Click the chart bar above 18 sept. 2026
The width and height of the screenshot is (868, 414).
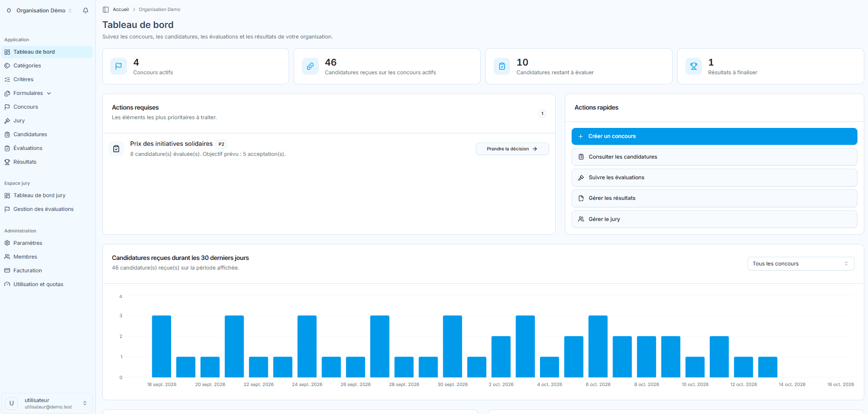161,346
